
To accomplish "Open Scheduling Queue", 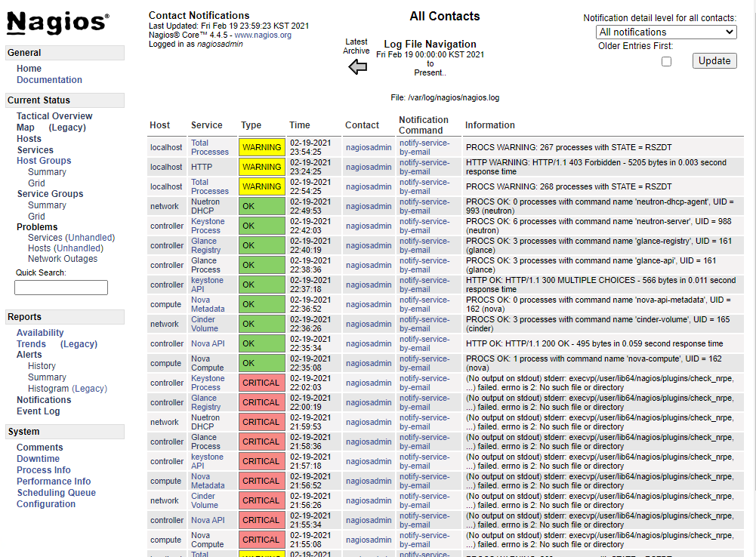I will (x=57, y=493).
